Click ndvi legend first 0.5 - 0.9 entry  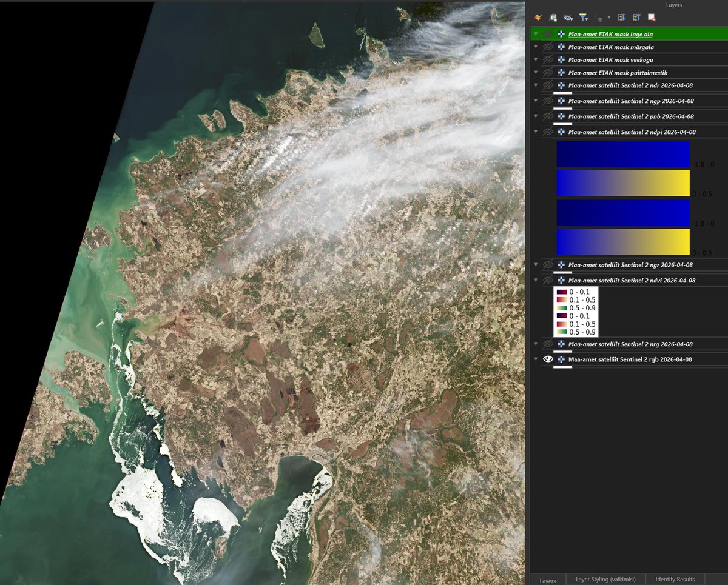(x=576, y=308)
